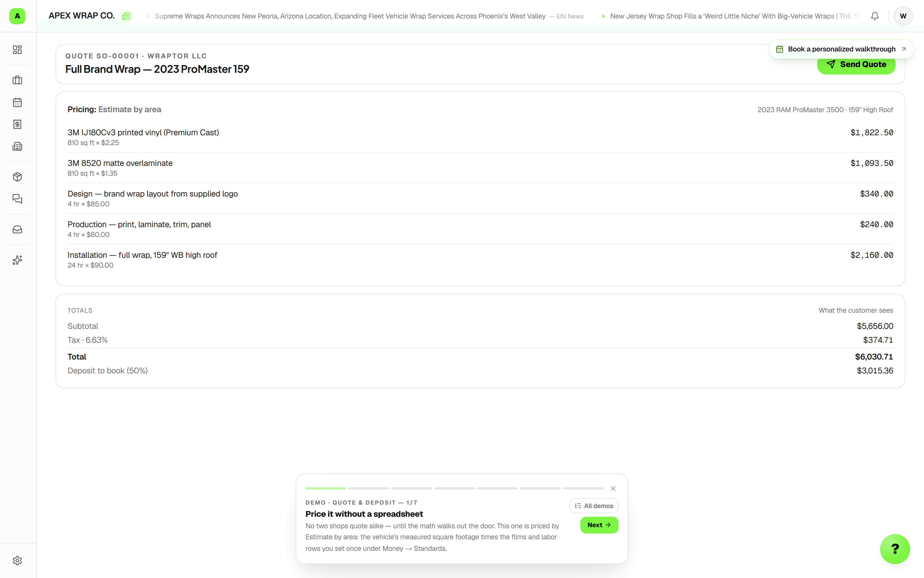Click the Total amount $6,030.71

pyautogui.click(x=874, y=357)
